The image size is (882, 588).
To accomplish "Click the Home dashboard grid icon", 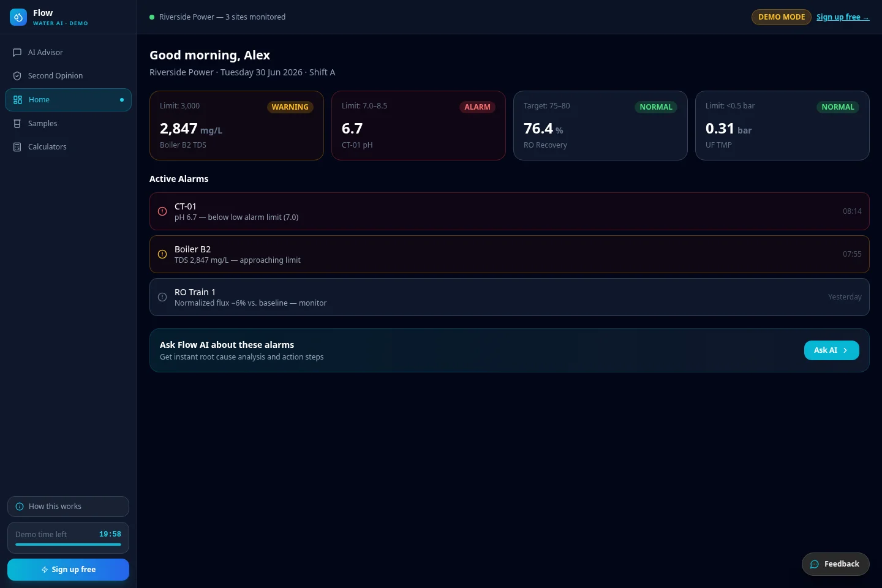I will click(18, 100).
